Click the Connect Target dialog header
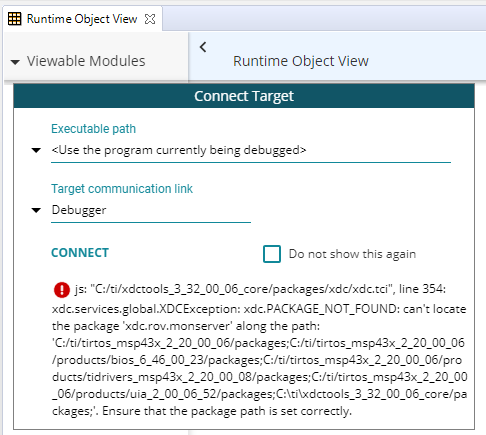 [x=244, y=96]
